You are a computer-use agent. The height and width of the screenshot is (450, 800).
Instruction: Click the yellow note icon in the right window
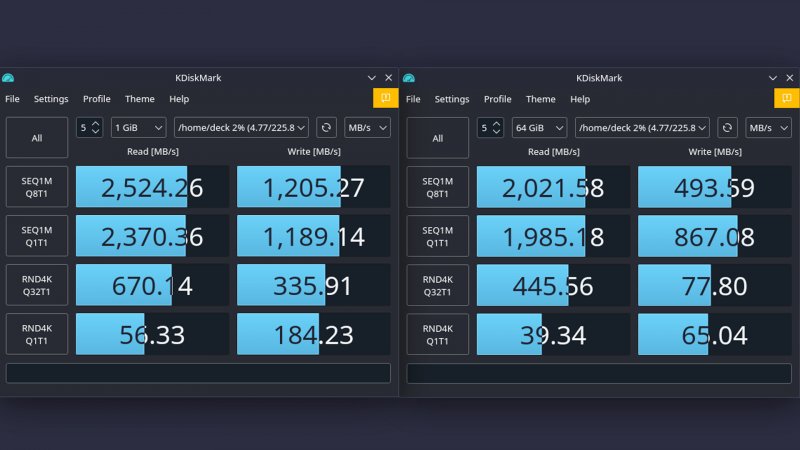[787, 98]
